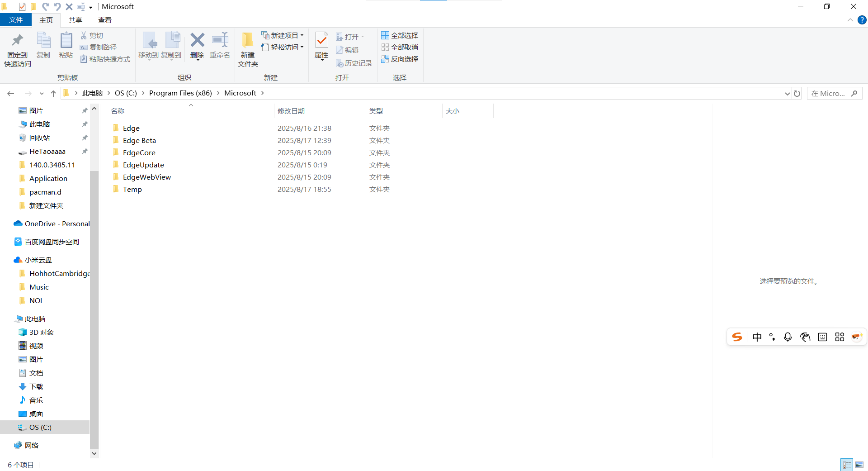Switch to large icons view layout
Viewport: 868px width, 471px height.
(859, 465)
